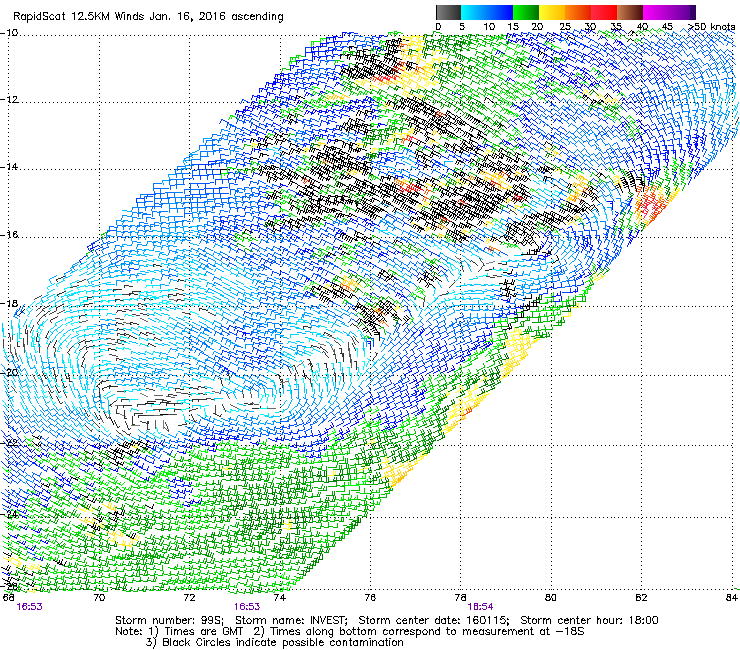Screen dimensions: 740x650
Task: Click the '80' longitude axis label
Action: 551,598
